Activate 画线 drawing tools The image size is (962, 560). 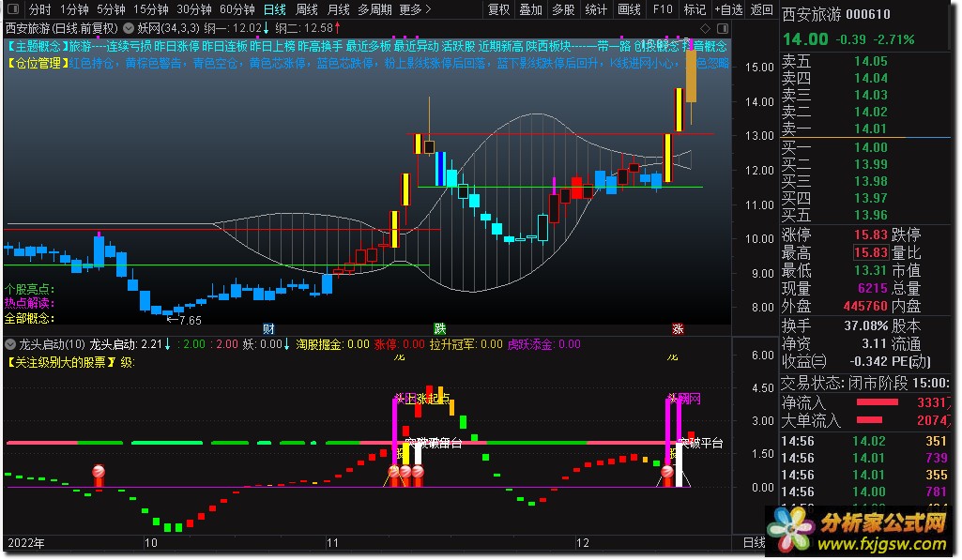click(x=629, y=9)
